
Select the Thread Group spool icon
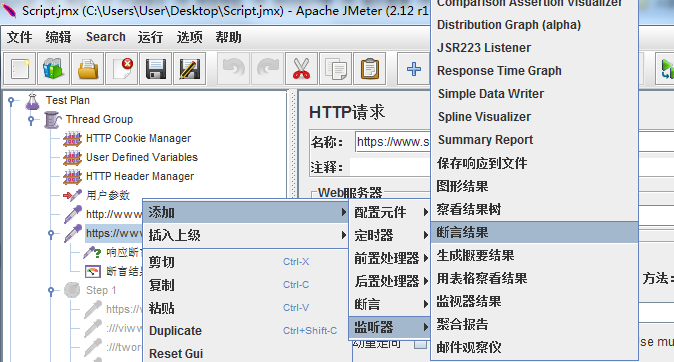pos(52,120)
